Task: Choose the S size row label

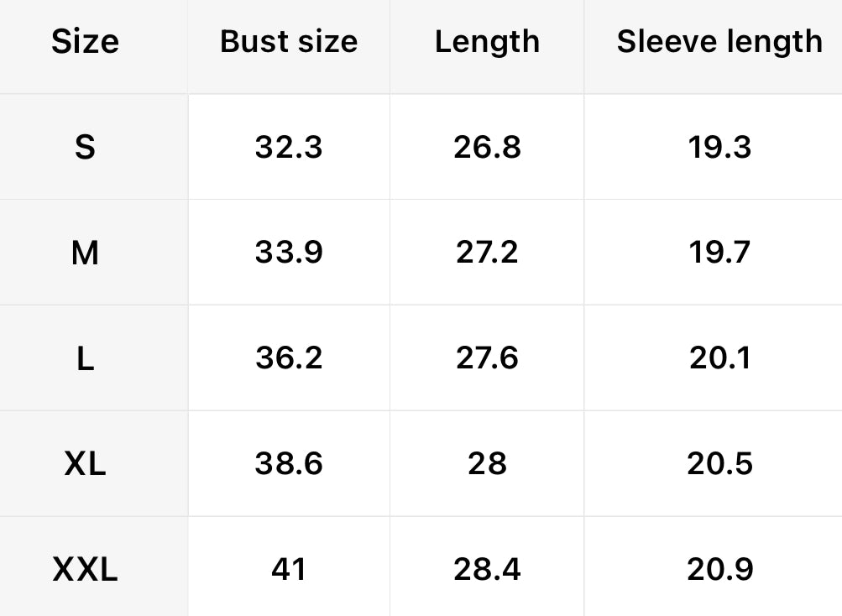Action: (x=85, y=148)
